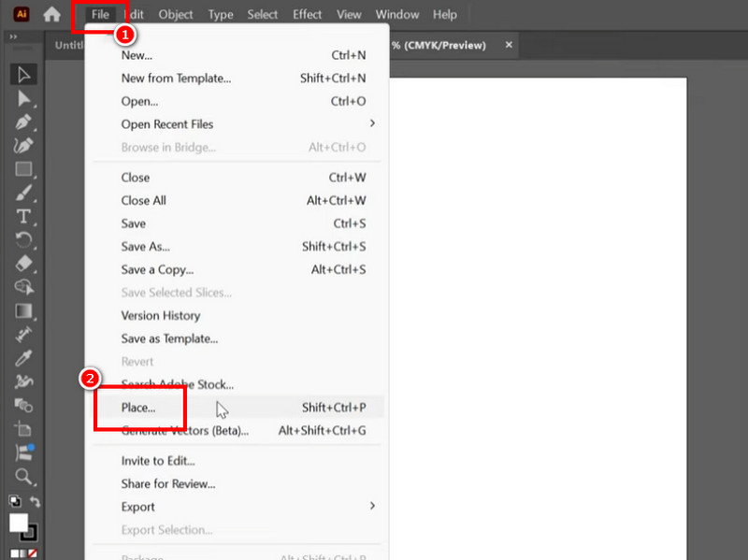Expand the Export submenu
This screenshot has height=560, width=748.
[372, 507]
